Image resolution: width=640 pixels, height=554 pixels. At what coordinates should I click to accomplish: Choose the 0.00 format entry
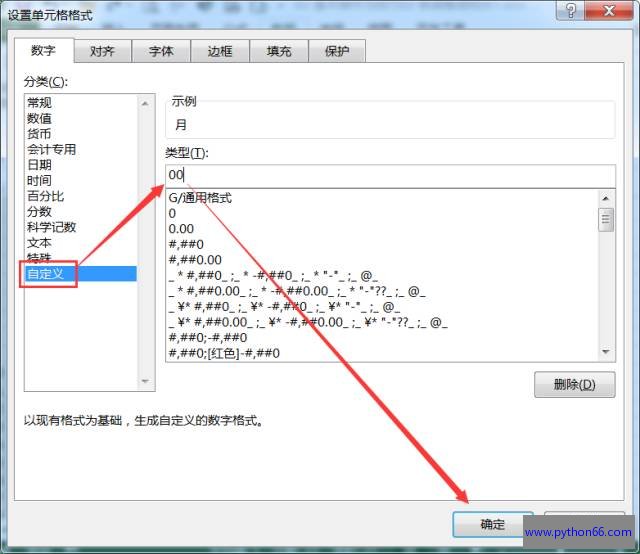click(x=181, y=229)
